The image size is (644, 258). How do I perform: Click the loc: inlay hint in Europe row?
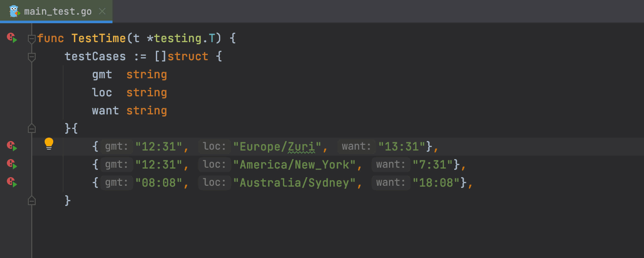coord(215,147)
